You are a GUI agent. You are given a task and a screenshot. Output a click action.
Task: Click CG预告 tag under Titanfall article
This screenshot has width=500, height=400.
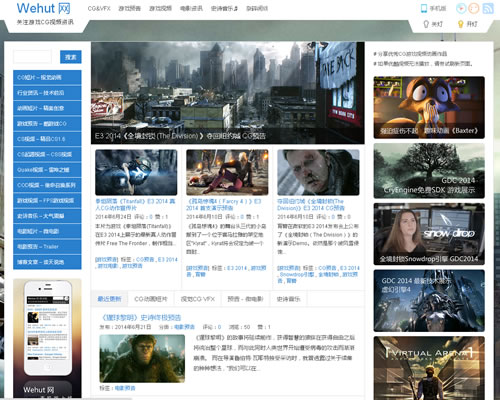pos(145,259)
